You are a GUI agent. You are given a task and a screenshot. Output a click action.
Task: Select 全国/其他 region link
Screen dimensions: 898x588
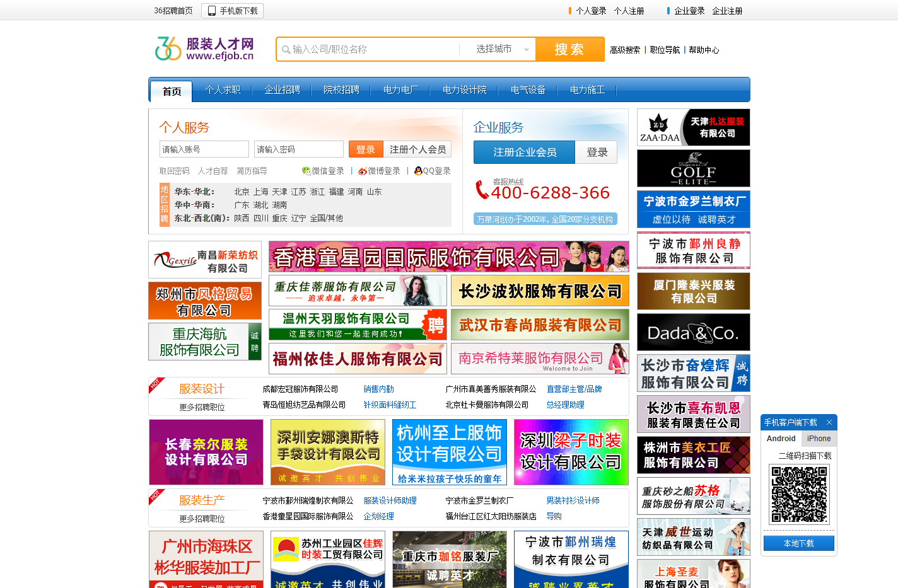(x=326, y=218)
